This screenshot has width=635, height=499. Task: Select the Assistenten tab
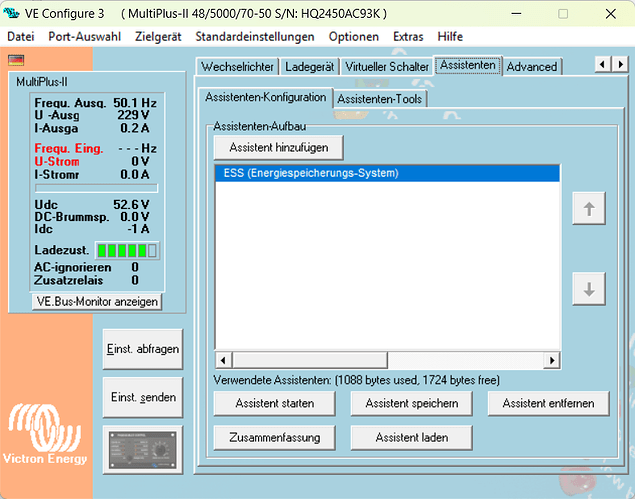[x=468, y=65]
